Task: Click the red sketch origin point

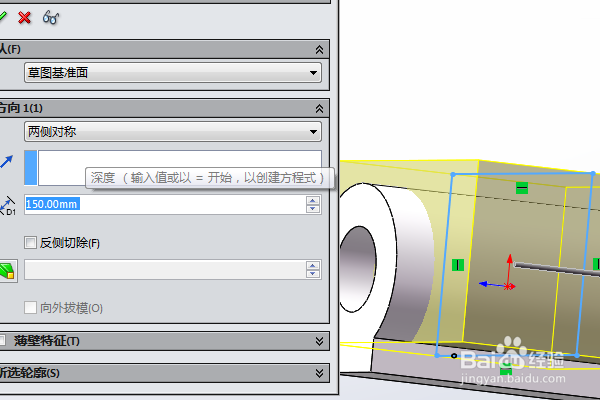Action: tap(509, 286)
